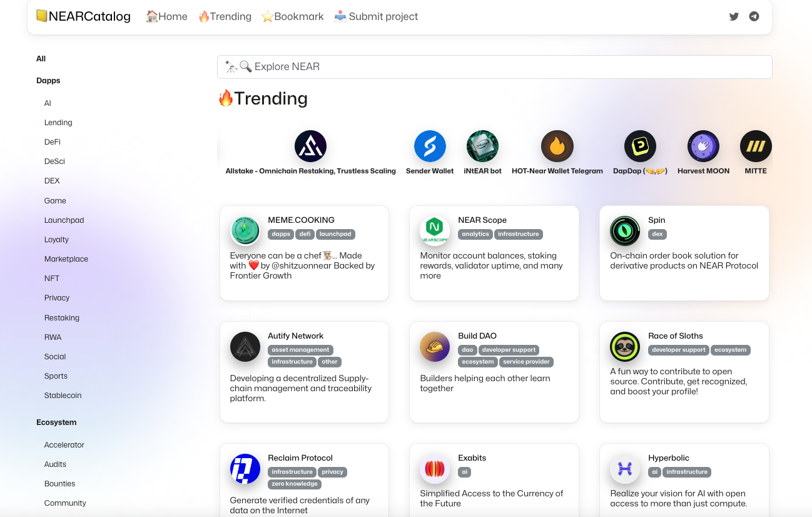Viewport: 812px width, 517px height.
Task: Open the Race of Sloths card
Action: click(684, 372)
